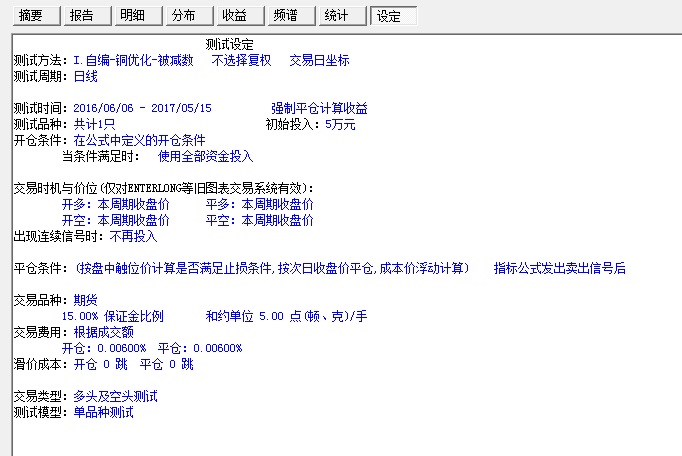Open the 分布 tab
Screen dimensions: 682x456
coord(190,16)
